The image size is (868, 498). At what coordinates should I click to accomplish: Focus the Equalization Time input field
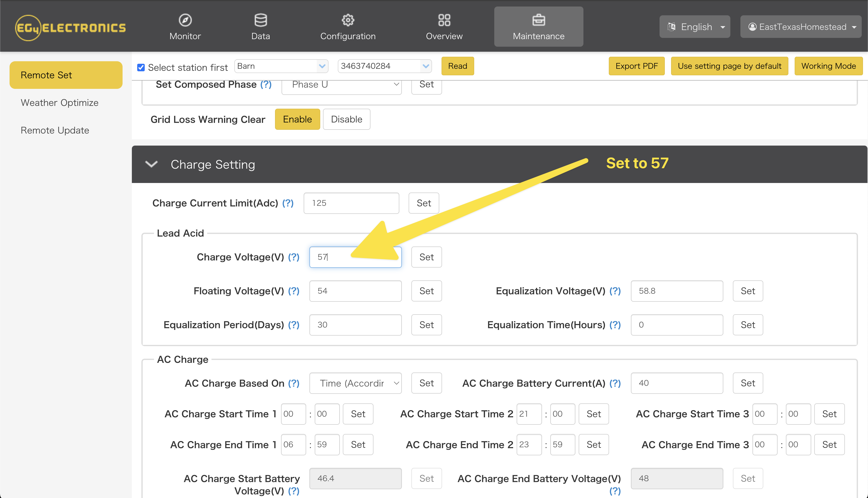[x=677, y=325]
